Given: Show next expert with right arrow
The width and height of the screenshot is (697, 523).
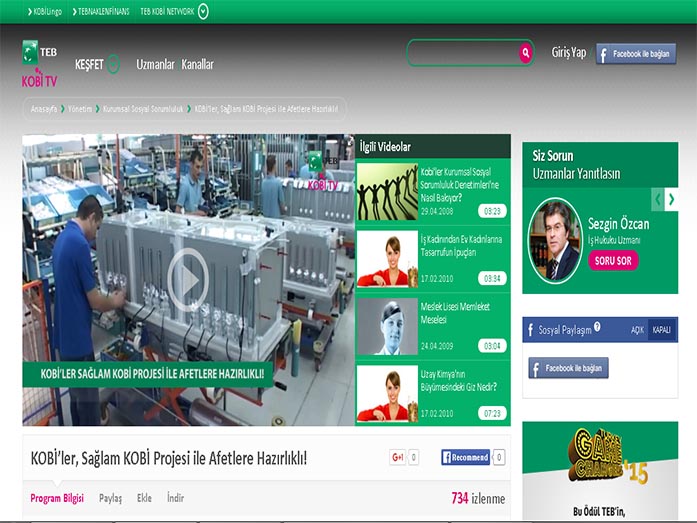Looking at the screenshot, I should point(672,200).
